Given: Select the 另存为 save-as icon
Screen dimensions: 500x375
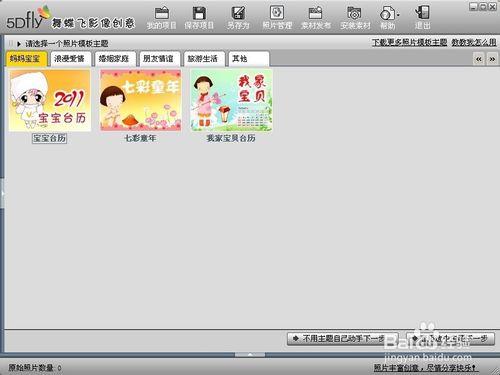Looking at the screenshot, I should click(x=238, y=13).
